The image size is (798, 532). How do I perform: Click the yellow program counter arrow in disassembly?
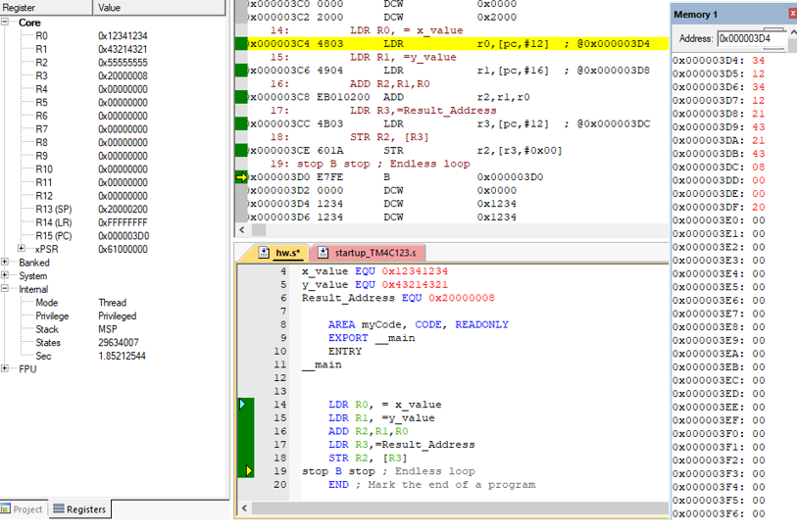coord(241,177)
